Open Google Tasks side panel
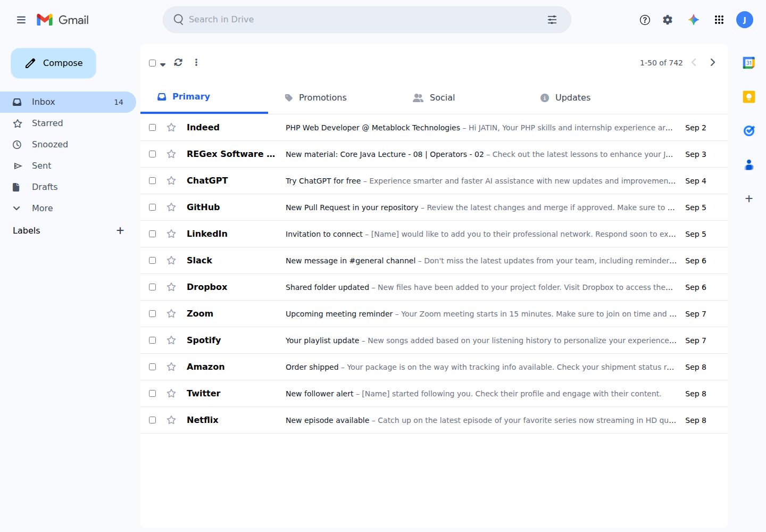This screenshot has height=532, width=766. (749, 131)
